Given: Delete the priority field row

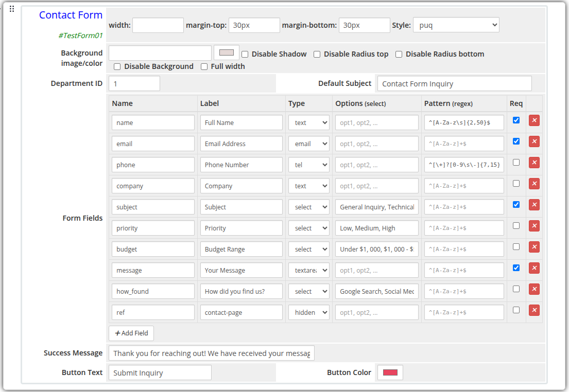Looking at the screenshot, I should pyautogui.click(x=534, y=226).
